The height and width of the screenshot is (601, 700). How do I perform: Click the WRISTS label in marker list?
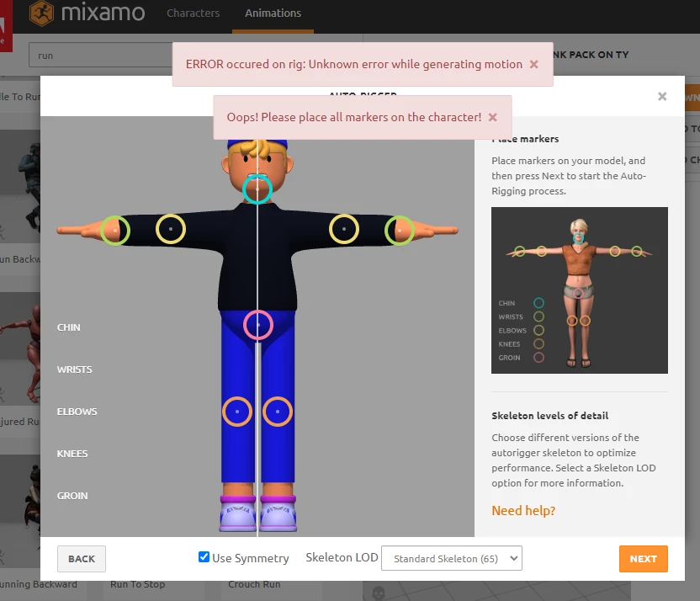(x=75, y=370)
